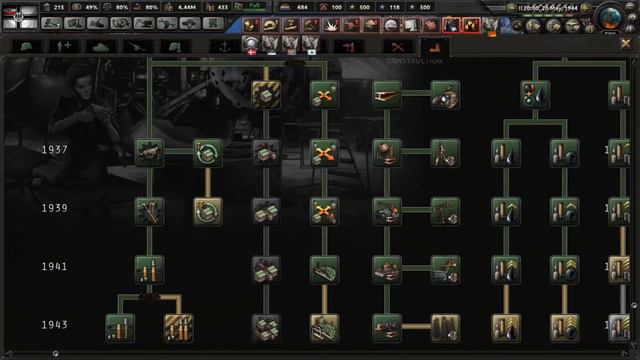Select the highlighted 1943 oil tech with chevrons
Viewport: 640px width, 360px height.
pyautogui.click(x=506, y=328)
